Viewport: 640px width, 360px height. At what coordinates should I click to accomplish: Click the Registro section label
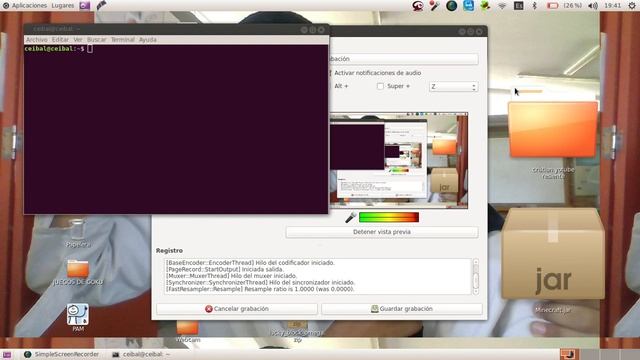point(169,251)
